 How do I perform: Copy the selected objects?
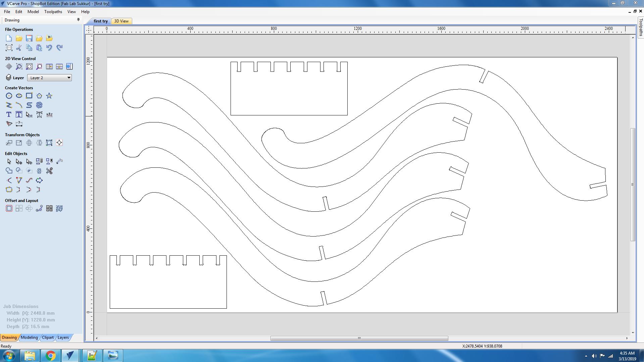[29, 48]
